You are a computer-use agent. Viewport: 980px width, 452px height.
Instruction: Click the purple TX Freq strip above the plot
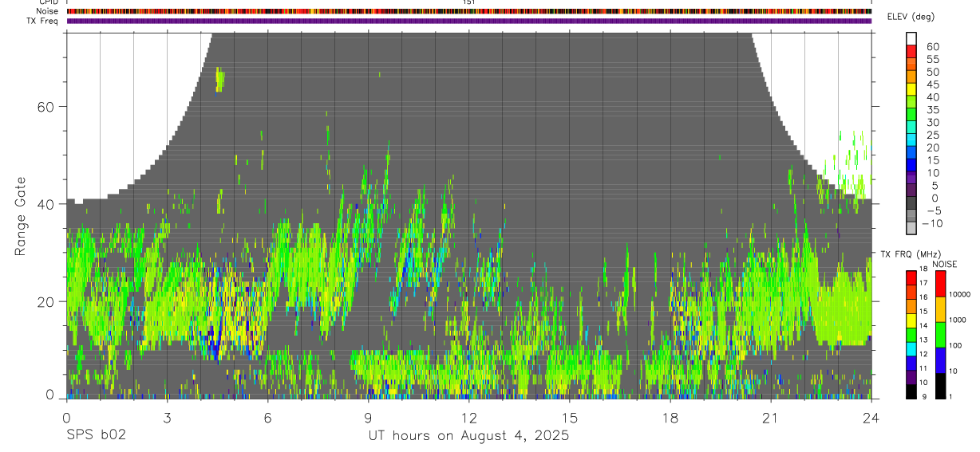coord(469,21)
